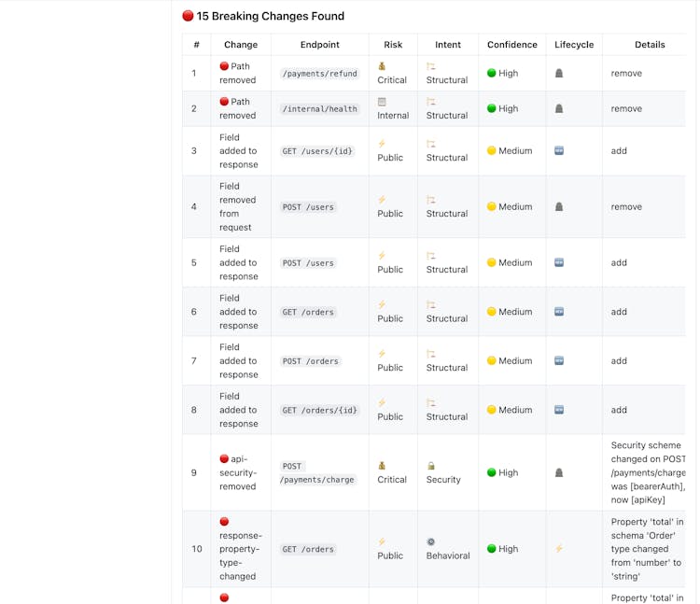The width and height of the screenshot is (700, 604).
Task: Click the green High confidence dot in row 2
Action: [x=491, y=108]
